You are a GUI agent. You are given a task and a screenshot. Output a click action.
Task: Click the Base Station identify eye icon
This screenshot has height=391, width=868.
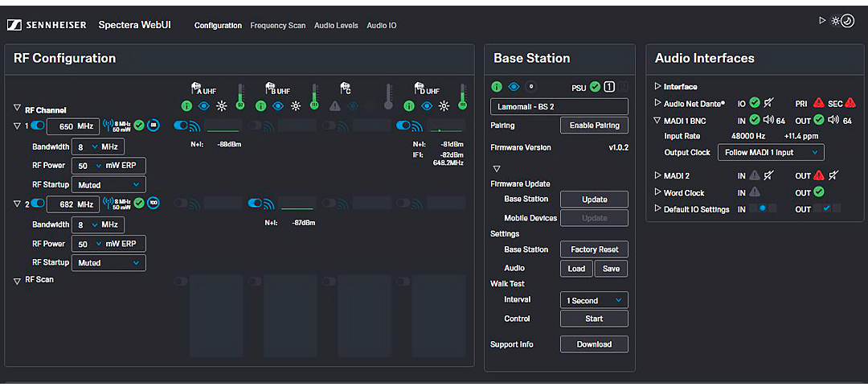coord(514,86)
